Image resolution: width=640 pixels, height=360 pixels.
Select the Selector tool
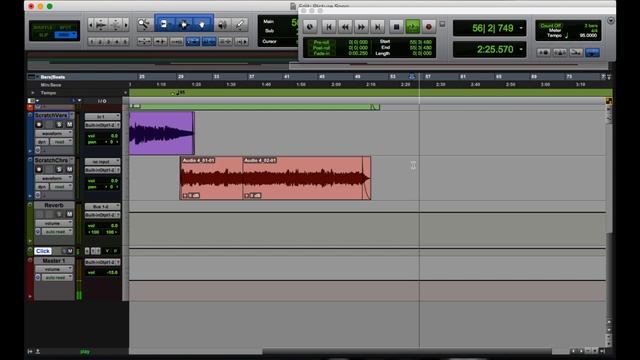click(184, 25)
